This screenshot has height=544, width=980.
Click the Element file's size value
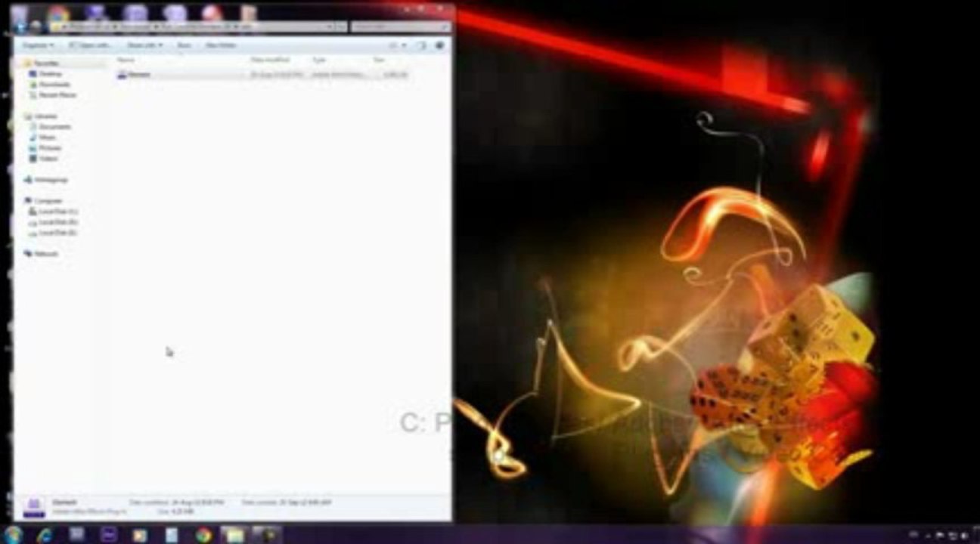pos(395,75)
